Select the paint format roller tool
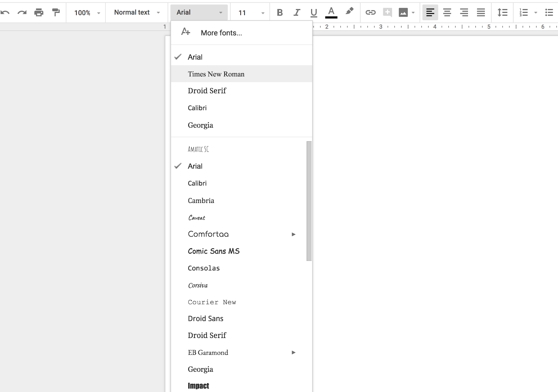The height and width of the screenshot is (392, 558). coord(56,13)
